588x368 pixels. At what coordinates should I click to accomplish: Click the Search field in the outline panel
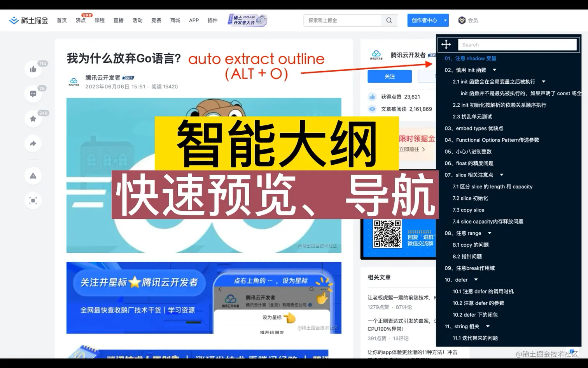coord(517,44)
